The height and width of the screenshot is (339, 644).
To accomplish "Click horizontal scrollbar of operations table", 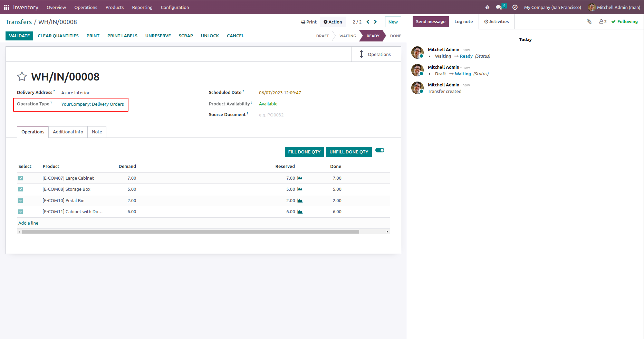I will point(191,232).
